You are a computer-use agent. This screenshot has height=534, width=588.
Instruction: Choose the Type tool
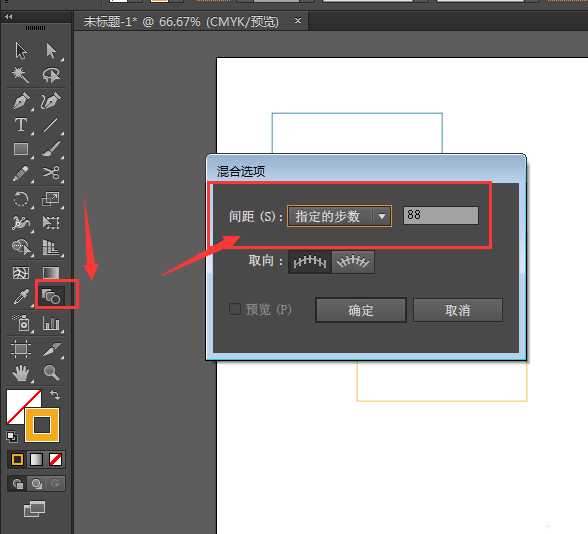[21, 125]
